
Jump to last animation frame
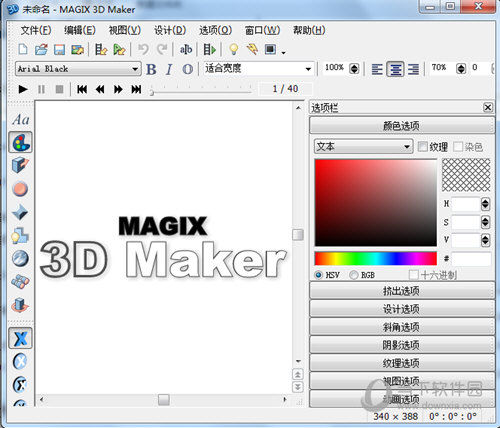(x=136, y=89)
